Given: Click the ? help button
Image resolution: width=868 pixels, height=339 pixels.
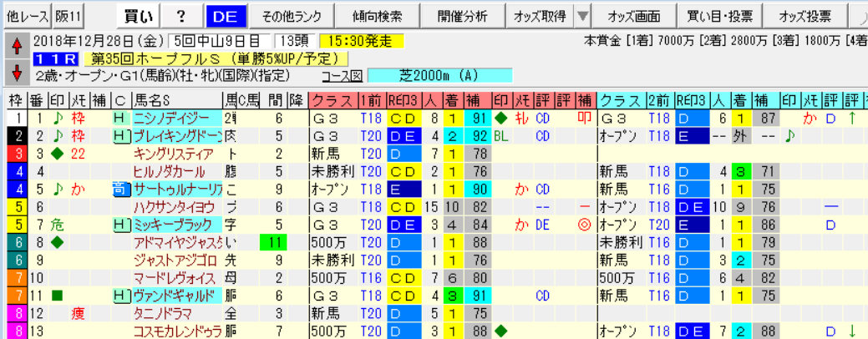Looking at the screenshot, I should point(182,16).
